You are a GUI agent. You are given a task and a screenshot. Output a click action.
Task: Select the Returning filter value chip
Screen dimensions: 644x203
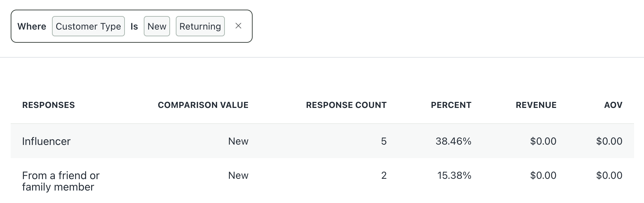(200, 26)
